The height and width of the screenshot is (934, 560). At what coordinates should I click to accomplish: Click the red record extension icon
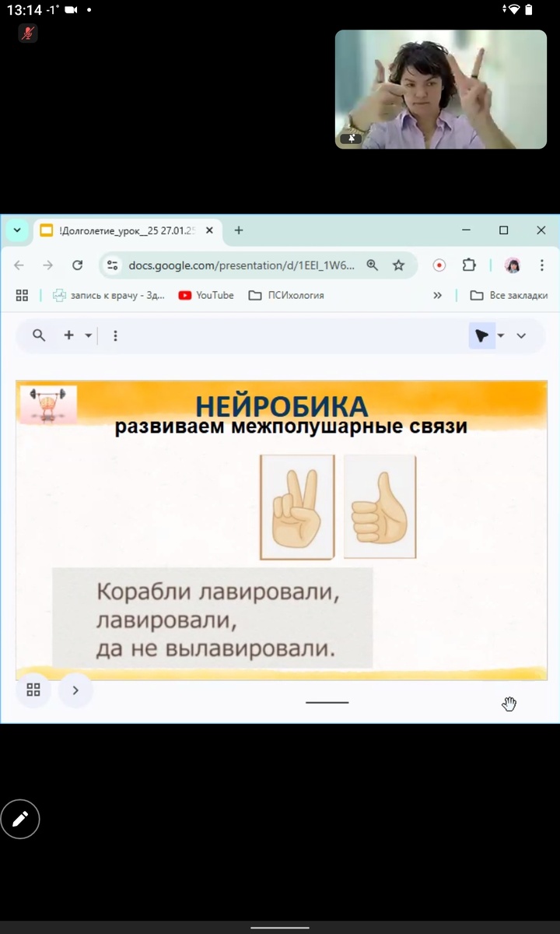coord(439,265)
